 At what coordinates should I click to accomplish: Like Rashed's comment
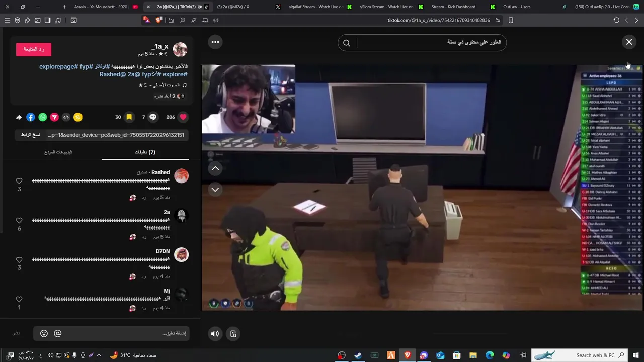19,181
